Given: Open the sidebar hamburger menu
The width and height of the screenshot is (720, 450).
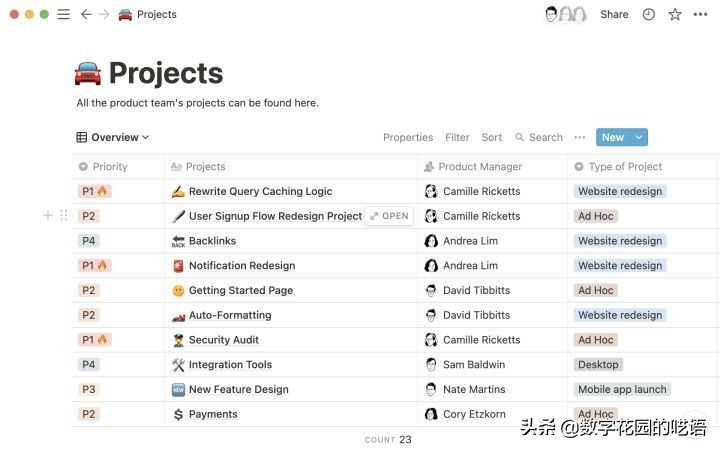Looking at the screenshot, I should point(64,14).
